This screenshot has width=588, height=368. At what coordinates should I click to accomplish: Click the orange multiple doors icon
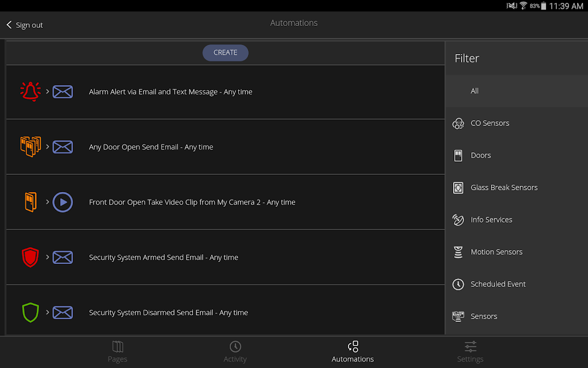[30, 147]
